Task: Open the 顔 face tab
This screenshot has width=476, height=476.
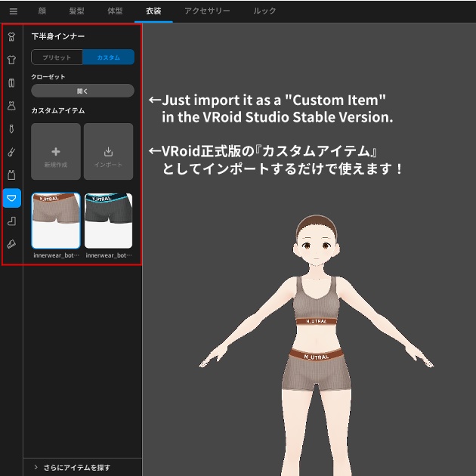Action: [42, 11]
